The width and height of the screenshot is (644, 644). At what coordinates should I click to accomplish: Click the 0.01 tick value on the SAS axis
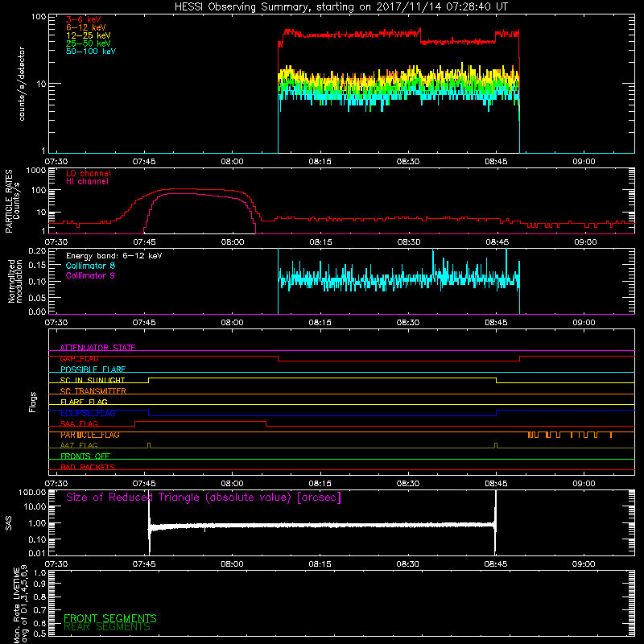pos(37,553)
